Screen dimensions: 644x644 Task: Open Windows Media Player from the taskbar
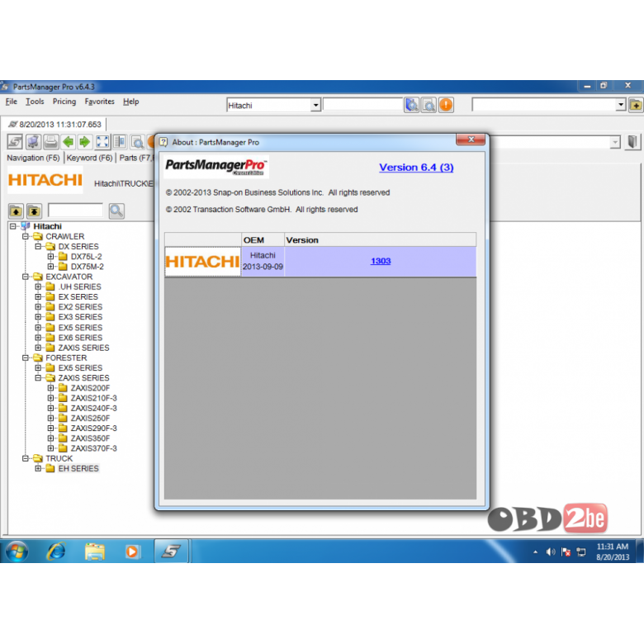coord(132,552)
